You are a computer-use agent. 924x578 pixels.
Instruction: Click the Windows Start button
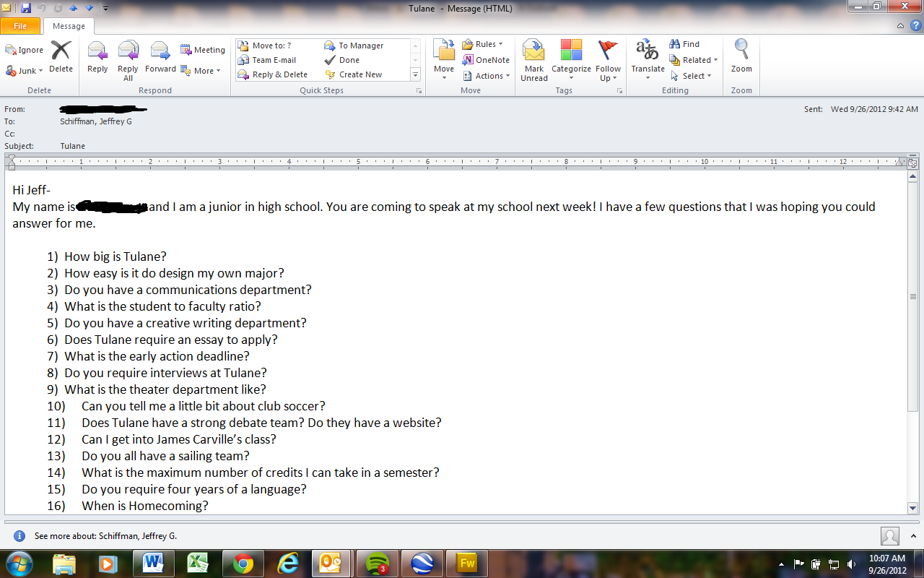coord(18,563)
